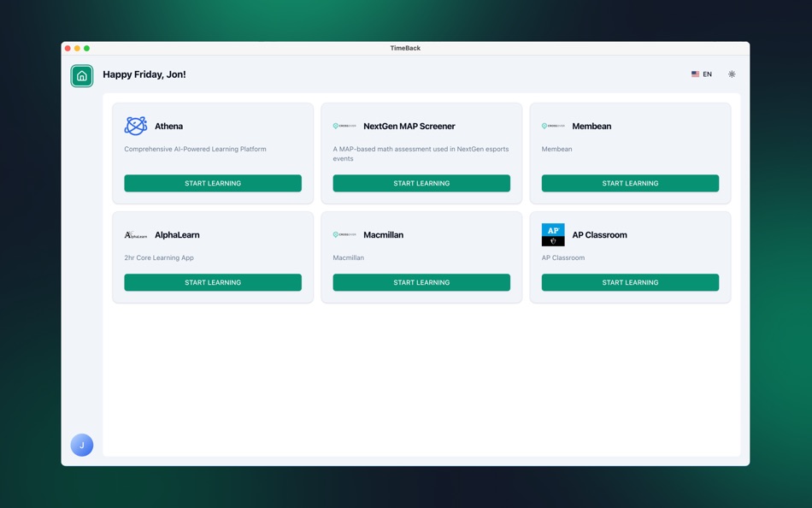Viewport: 812px width, 508px height.
Task: Click the Membean card title
Action: coord(591,126)
